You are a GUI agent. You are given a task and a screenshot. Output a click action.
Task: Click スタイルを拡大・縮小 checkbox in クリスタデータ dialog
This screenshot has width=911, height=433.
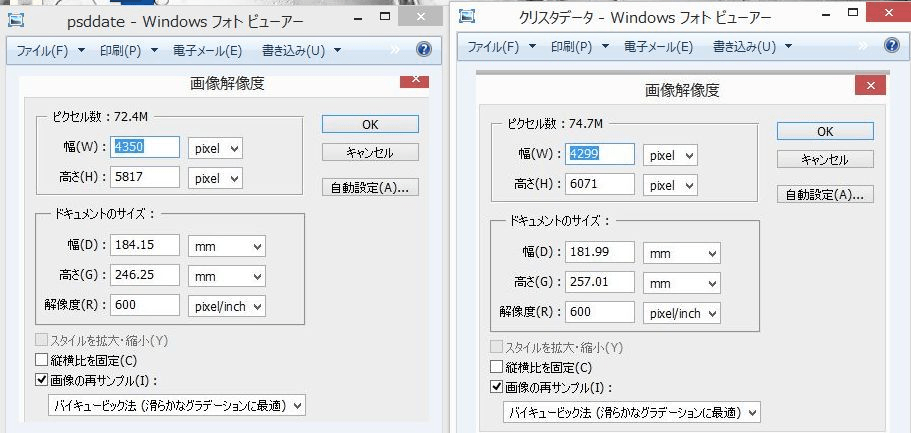pyautogui.click(x=496, y=348)
